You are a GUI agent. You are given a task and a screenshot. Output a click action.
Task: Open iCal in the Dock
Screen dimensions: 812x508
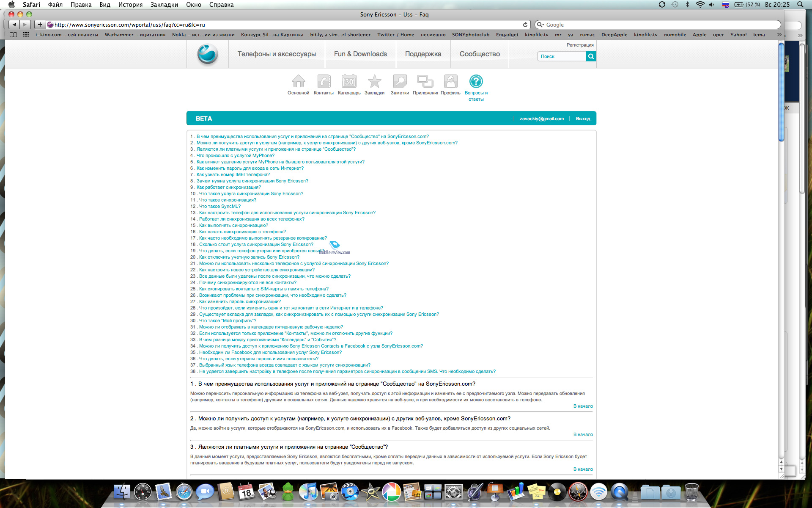point(246,491)
